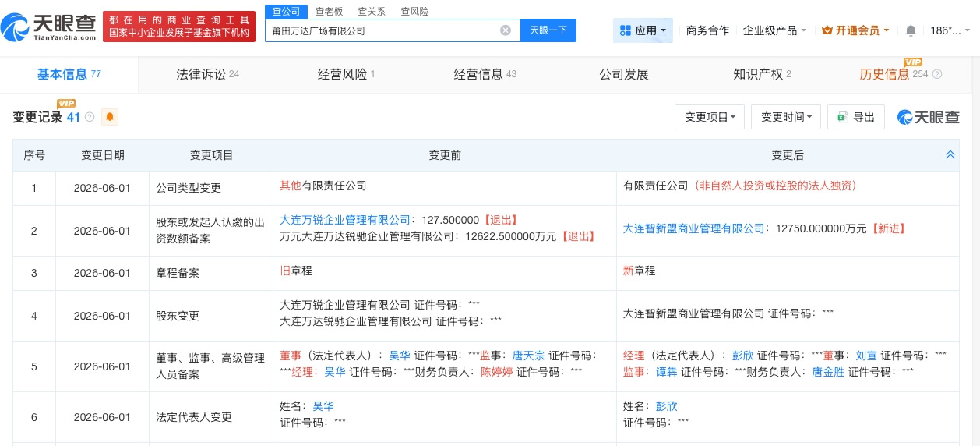This screenshot has width=980, height=446.
Task: Click the 序号 column header
Action: pos(34,155)
